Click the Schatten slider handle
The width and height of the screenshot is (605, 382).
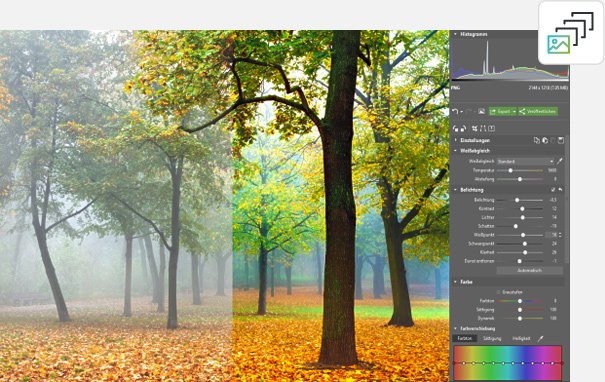coord(515,226)
